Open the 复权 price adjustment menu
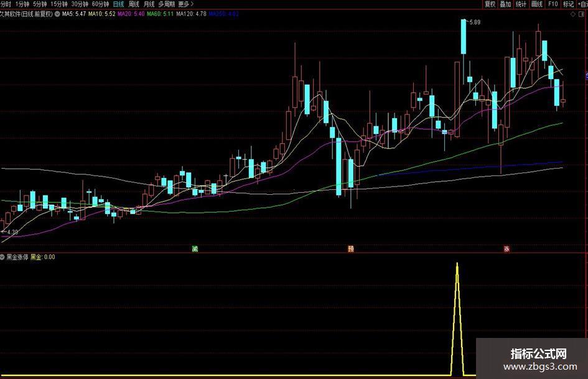Viewport: 588px width, 379px height. pyautogui.click(x=490, y=4)
